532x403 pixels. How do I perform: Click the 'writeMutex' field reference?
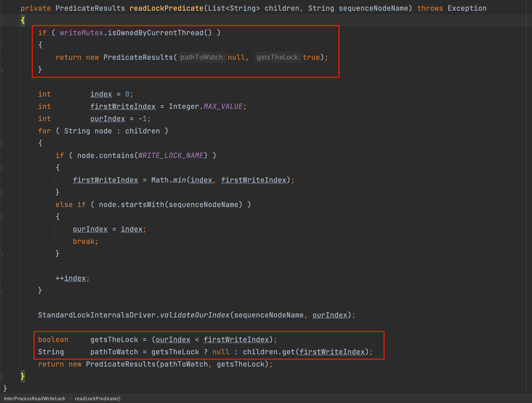point(82,33)
